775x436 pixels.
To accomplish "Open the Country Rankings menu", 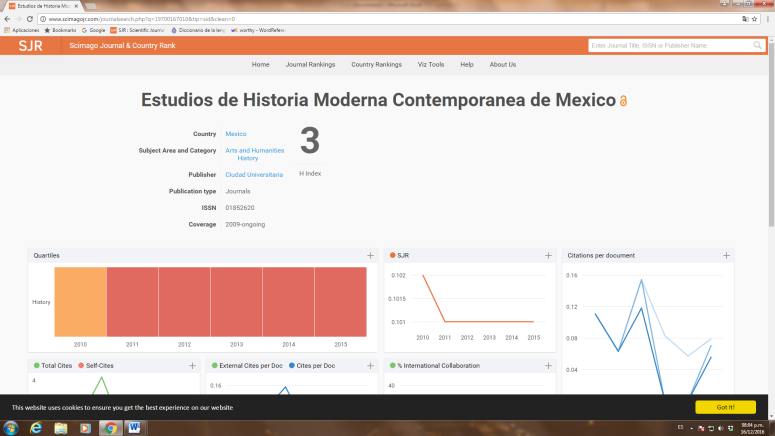I will pyautogui.click(x=376, y=64).
